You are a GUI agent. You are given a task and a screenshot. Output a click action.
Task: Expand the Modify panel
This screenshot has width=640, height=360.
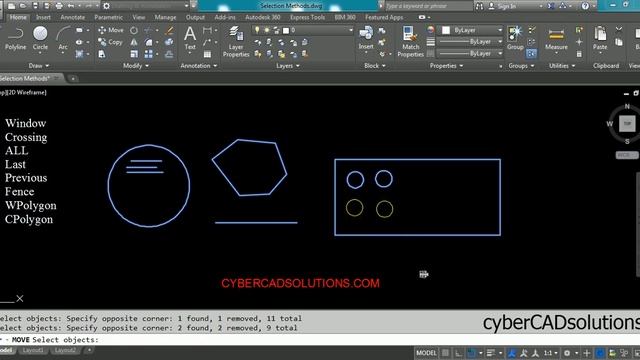pyautogui.click(x=136, y=66)
